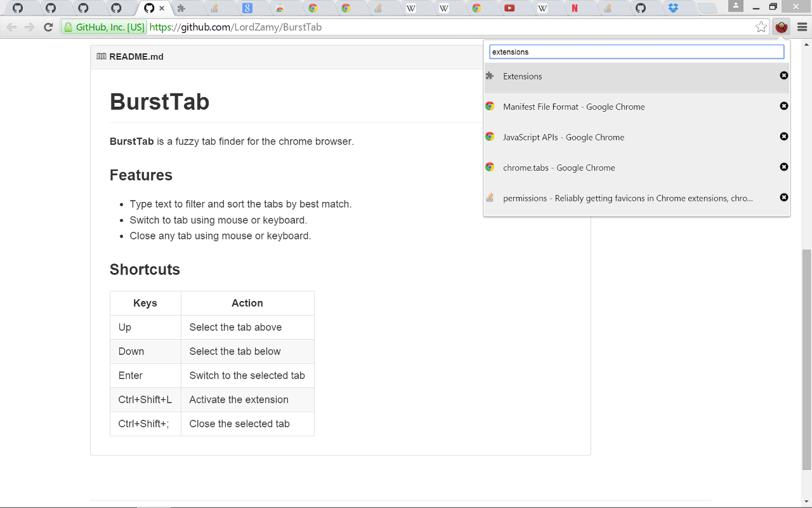This screenshot has width=812, height=508.
Task: Click 'Select the tab below' cell
Action: 247,351
